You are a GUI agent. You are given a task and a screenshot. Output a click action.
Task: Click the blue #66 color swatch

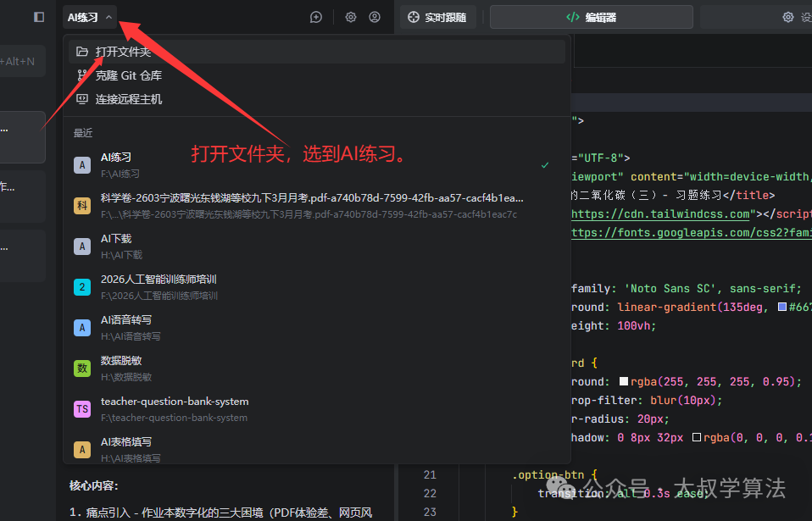(782, 307)
